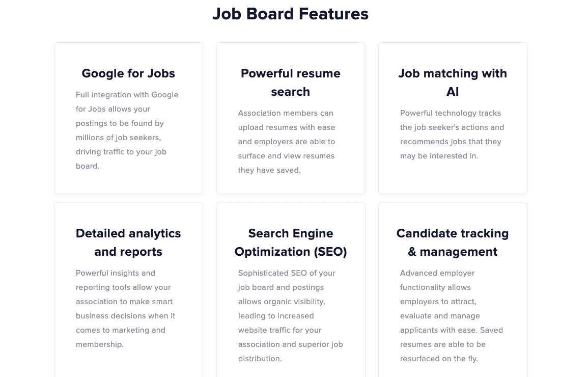Click the "resurfaced on the fly." text line
The width and height of the screenshot is (588, 377).
439,359
